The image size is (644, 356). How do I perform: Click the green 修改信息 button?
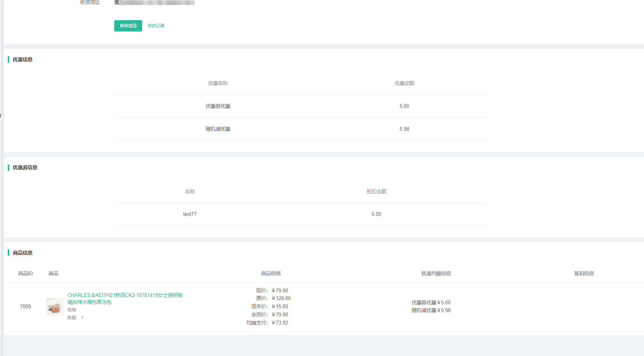(128, 26)
